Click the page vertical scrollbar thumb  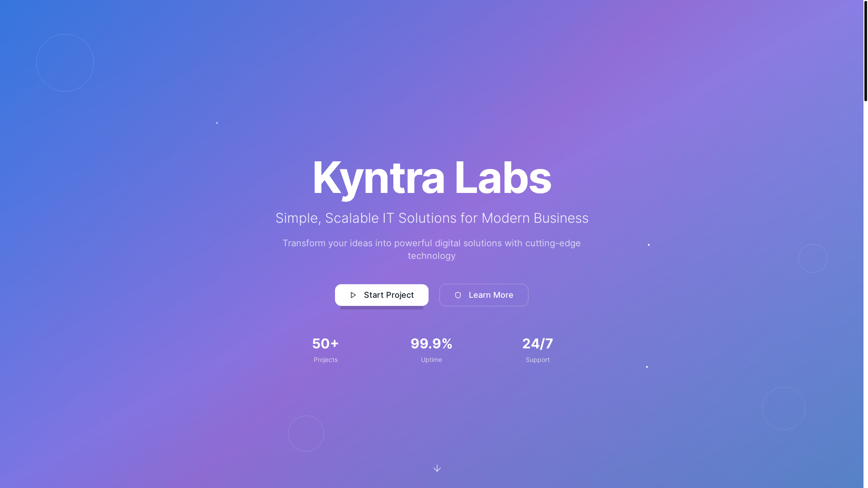pos(866,51)
